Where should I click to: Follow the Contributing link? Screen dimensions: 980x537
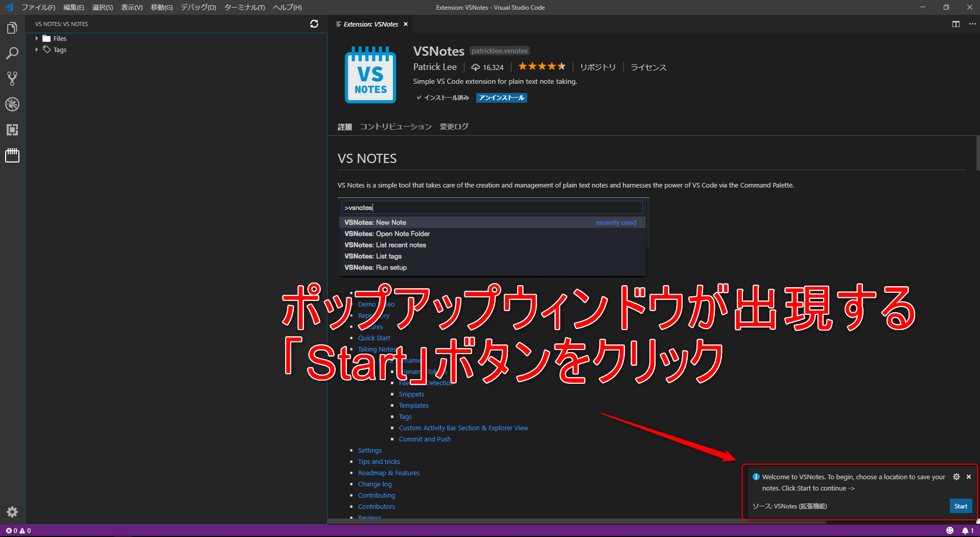pyautogui.click(x=377, y=496)
